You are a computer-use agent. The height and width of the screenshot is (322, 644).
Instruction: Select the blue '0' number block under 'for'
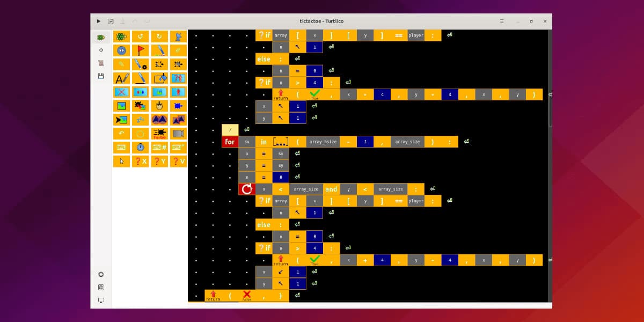click(x=281, y=177)
